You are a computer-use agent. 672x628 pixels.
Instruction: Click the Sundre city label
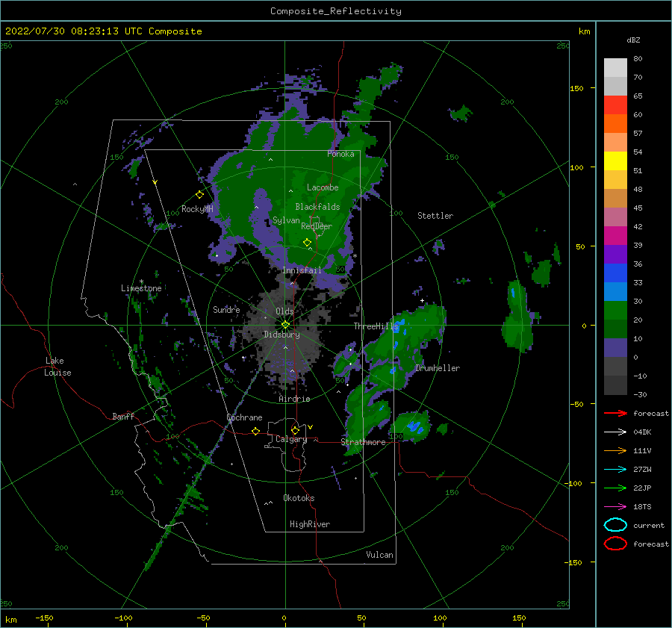pyautogui.click(x=226, y=309)
